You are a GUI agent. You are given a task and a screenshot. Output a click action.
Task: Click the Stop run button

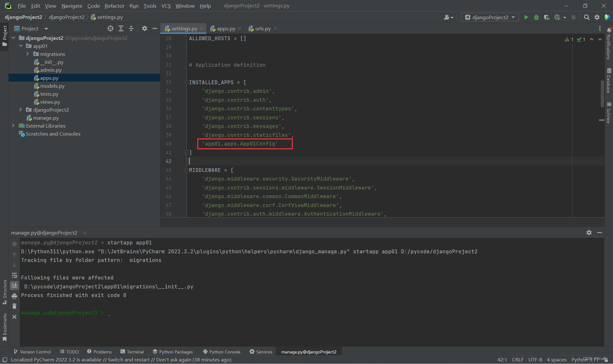tap(573, 17)
